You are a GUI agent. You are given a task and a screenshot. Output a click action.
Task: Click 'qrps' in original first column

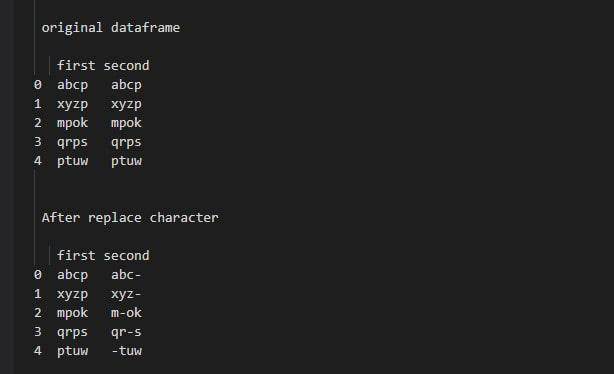[x=72, y=142]
